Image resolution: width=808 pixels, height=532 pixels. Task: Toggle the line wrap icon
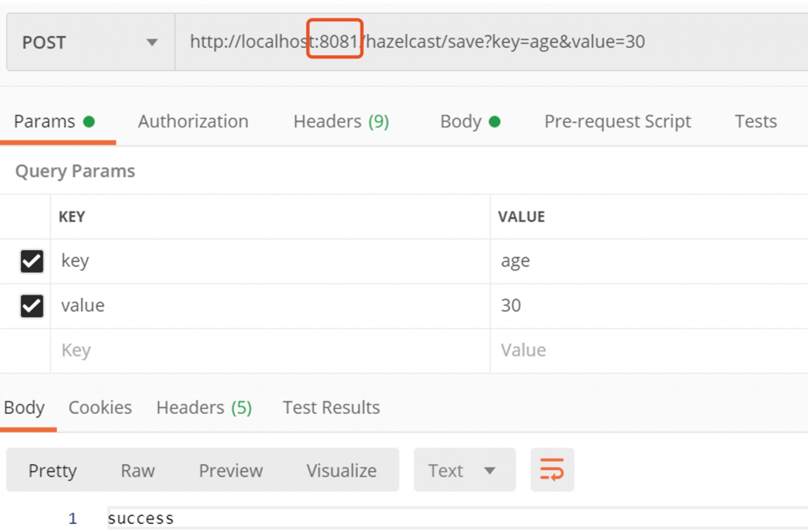(552, 469)
